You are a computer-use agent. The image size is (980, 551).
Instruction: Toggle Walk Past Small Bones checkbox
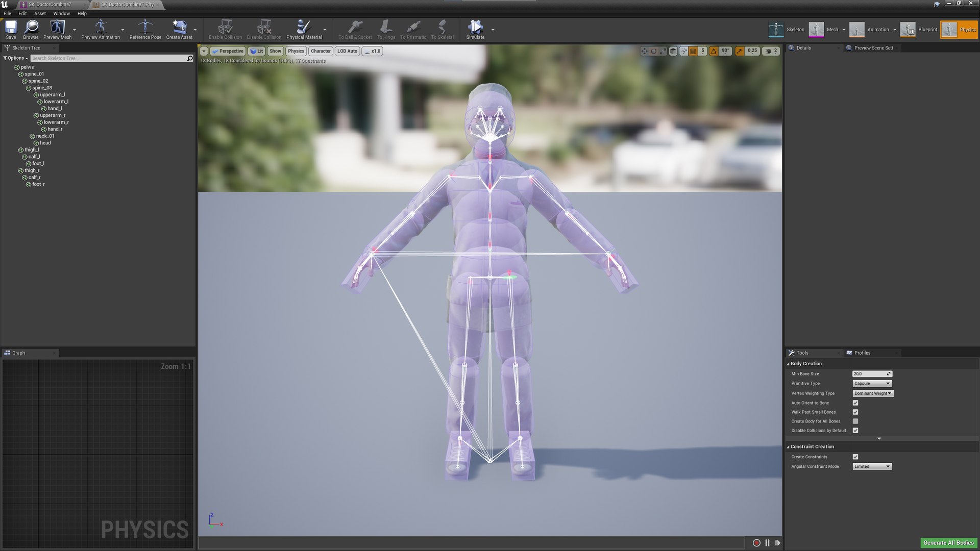point(855,412)
